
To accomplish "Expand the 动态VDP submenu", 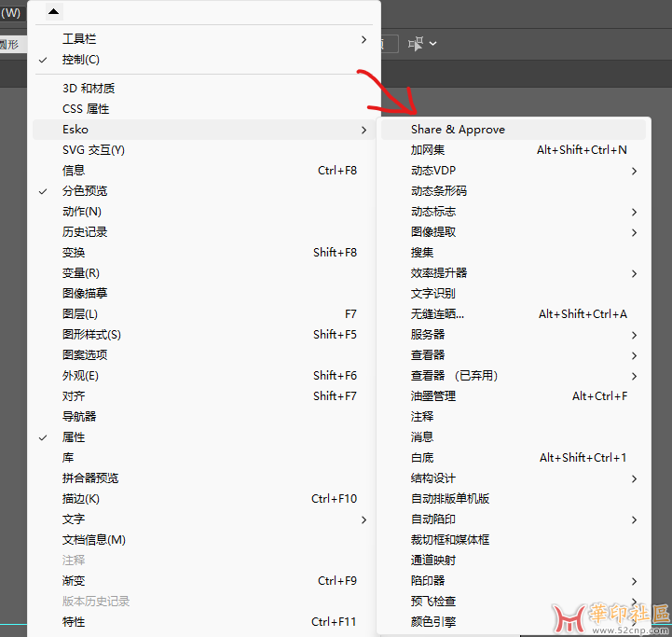I will coord(514,171).
